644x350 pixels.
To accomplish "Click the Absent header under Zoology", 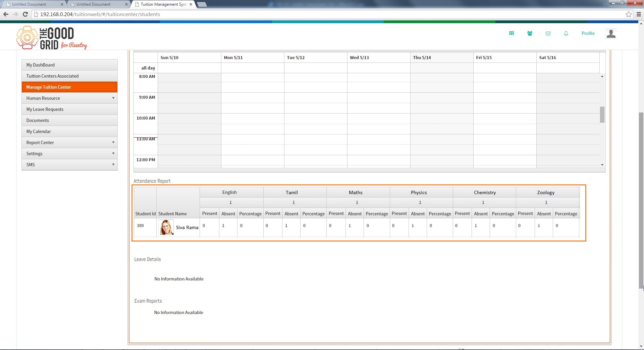I will point(544,214).
